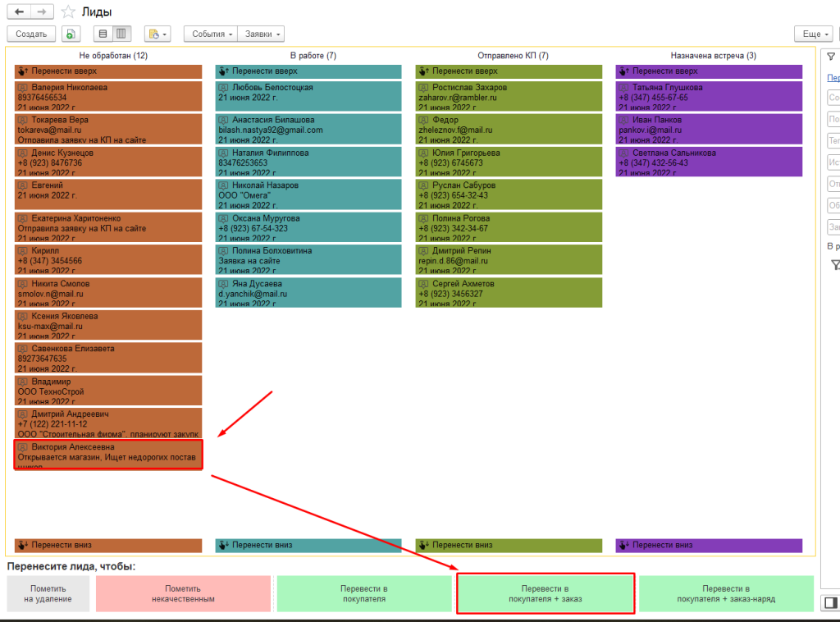Click Перенести вверх in the Не обработан column
The width and height of the screenshot is (840, 622).
point(108,71)
